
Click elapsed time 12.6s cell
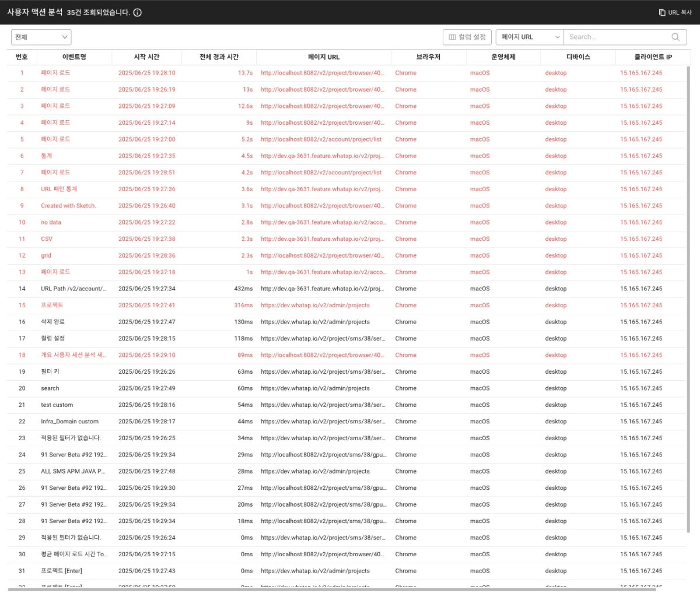pyautogui.click(x=245, y=106)
